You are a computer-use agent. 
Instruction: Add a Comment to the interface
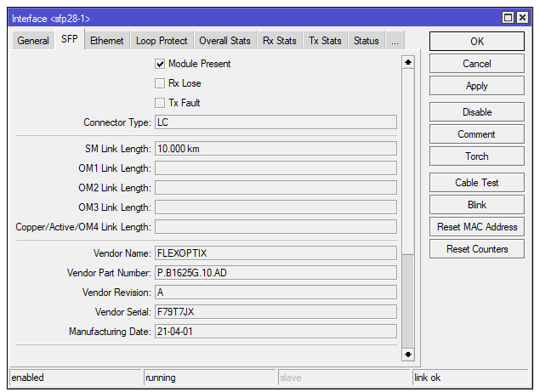coord(477,134)
